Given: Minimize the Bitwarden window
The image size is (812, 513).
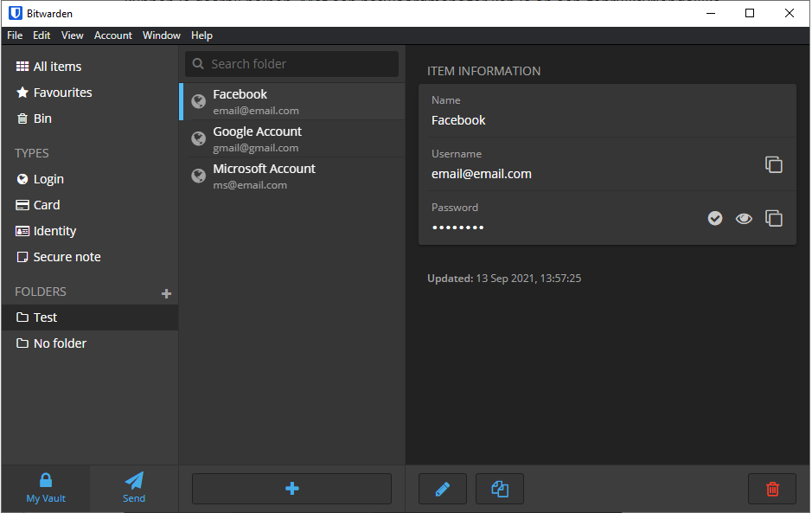Looking at the screenshot, I should [x=711, y=13].
